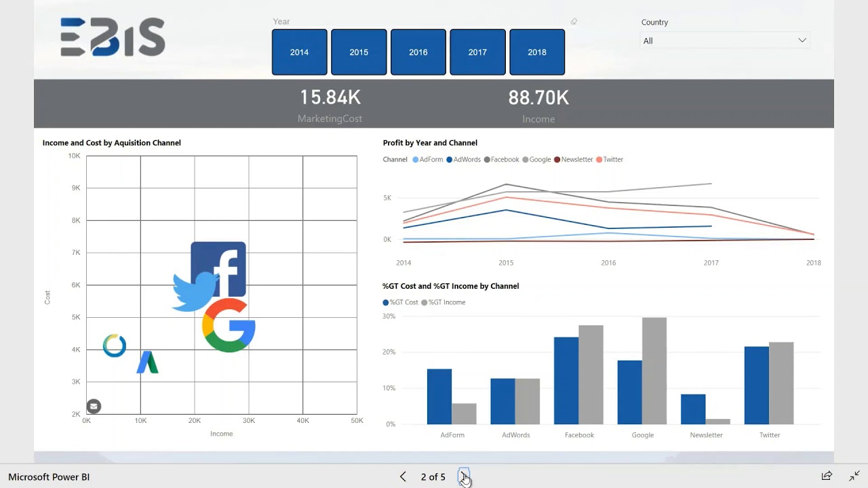The image size is (868, 488).
Task: Click %GT Cost legend entry
Action: pos(400,302)
